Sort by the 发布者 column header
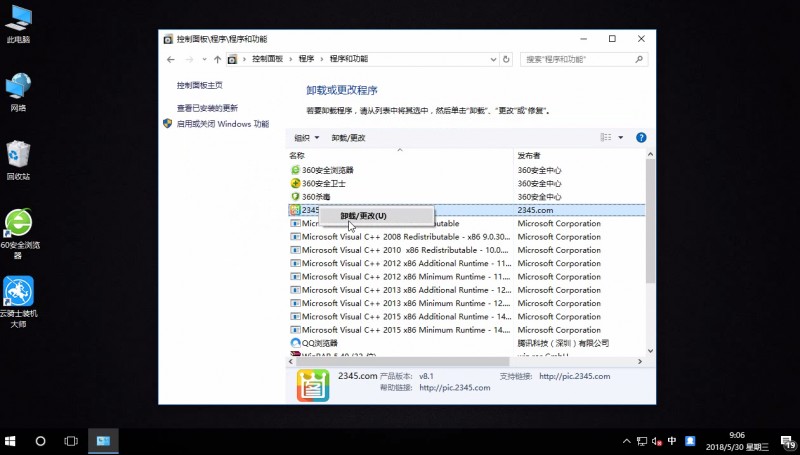Image resolution: width=800 pixels, height=455 pixels. pyautogui.click(x=580, y=156)
